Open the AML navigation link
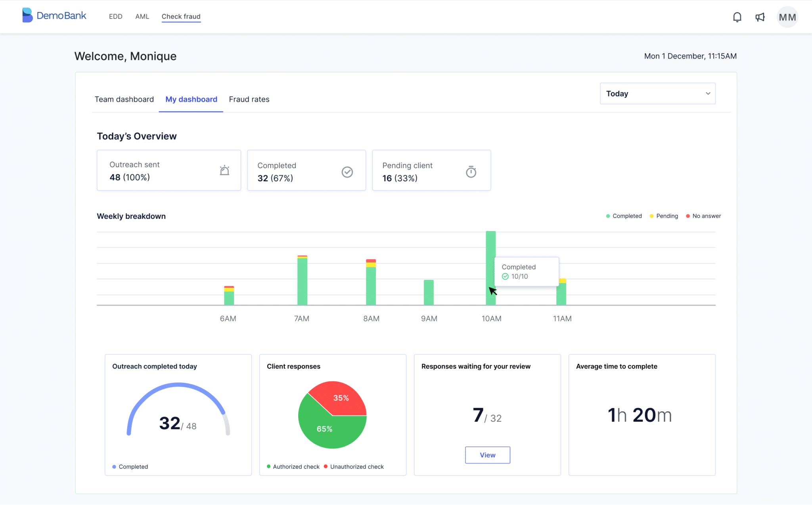 [x=142, y=16]
